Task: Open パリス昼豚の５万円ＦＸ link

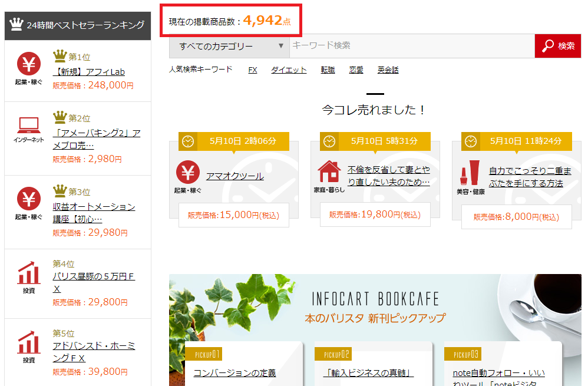Action: 94,282
